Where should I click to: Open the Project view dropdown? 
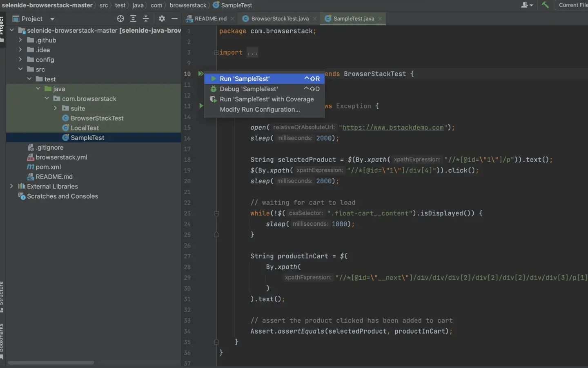52,19
